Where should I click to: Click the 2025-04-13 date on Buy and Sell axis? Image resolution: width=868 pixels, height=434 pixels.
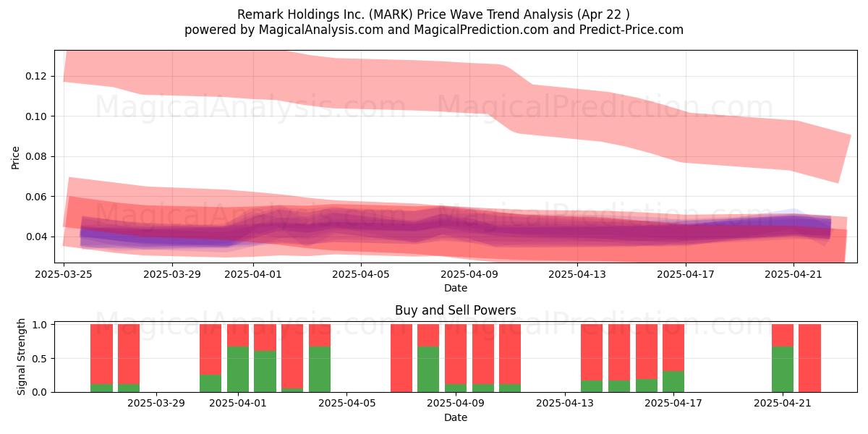pyautogui.click(x=565, y=404)
